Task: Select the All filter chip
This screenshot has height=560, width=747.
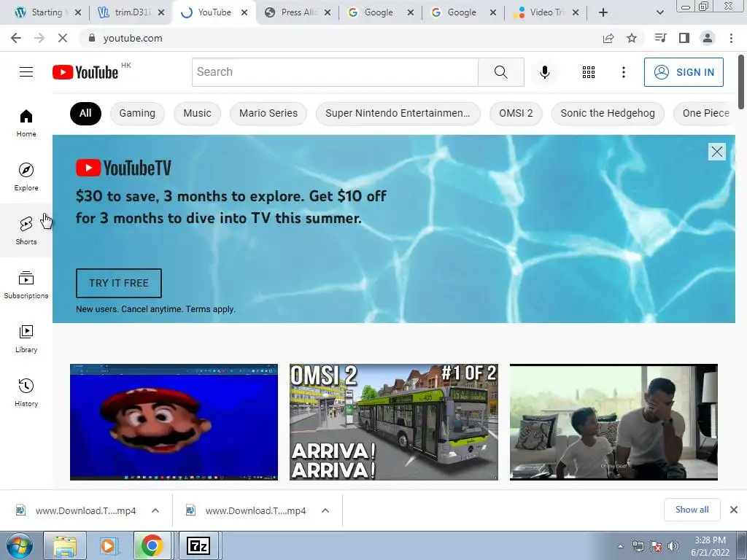Action: click(x=86, y=113)
